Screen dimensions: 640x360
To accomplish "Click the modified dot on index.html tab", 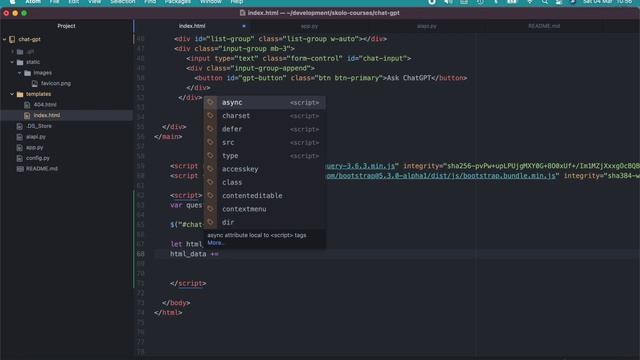I will coord(244,26).
